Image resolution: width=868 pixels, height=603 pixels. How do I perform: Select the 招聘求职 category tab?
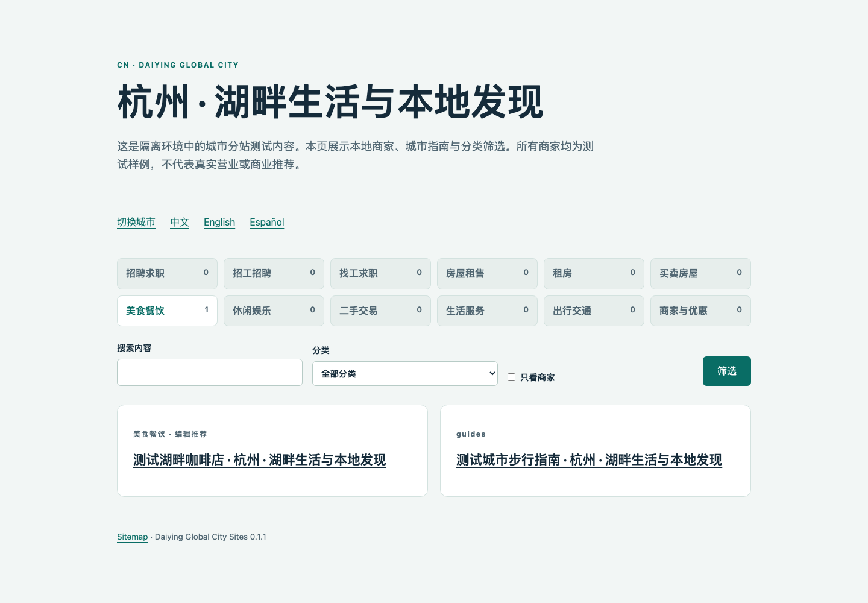(x=167, y=274)
